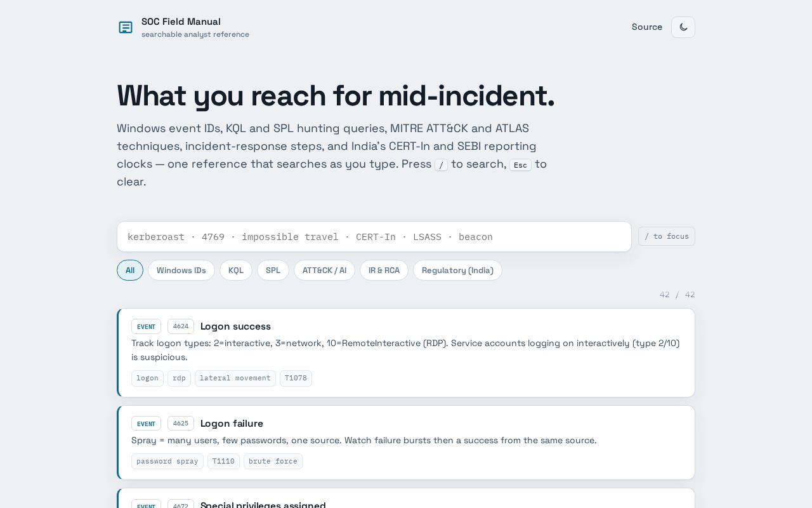This screenshot has width=812, height=508.
Task: Click the '42 / 42' result counter
Action: coord(677,295)
